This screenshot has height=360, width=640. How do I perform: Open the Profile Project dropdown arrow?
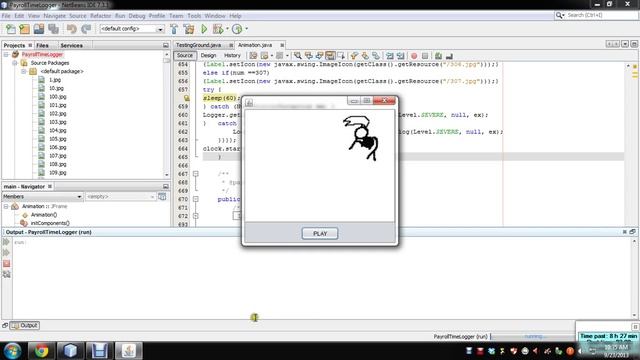pyautogui.click(x=247, y=29)
